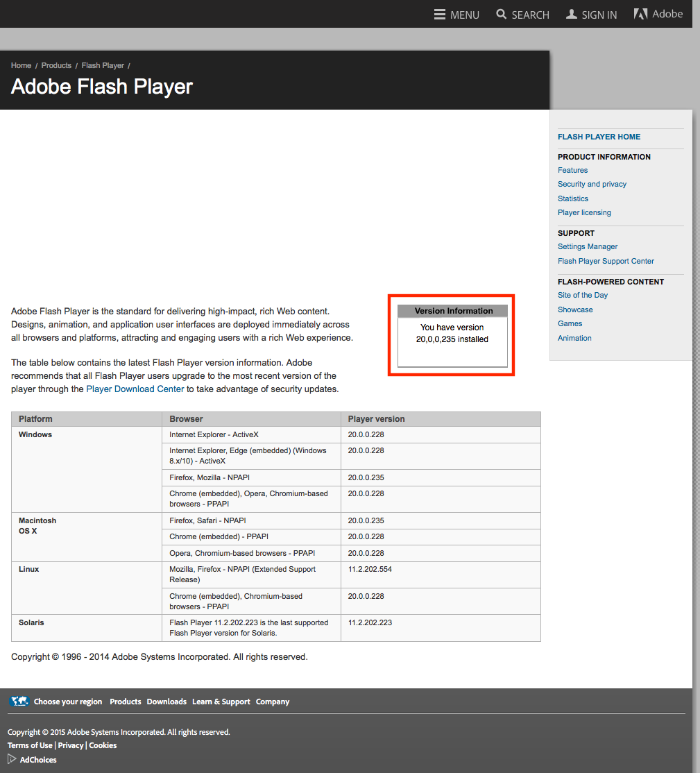
Task: Open Products in footer navigation
Action: pyautogui.click(x=125, y=702)
